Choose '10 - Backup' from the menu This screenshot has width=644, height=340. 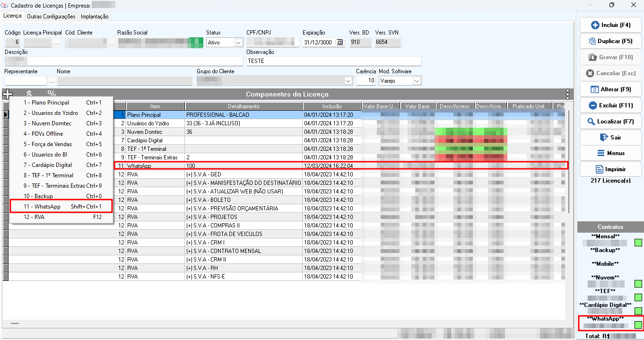[61, 196]
